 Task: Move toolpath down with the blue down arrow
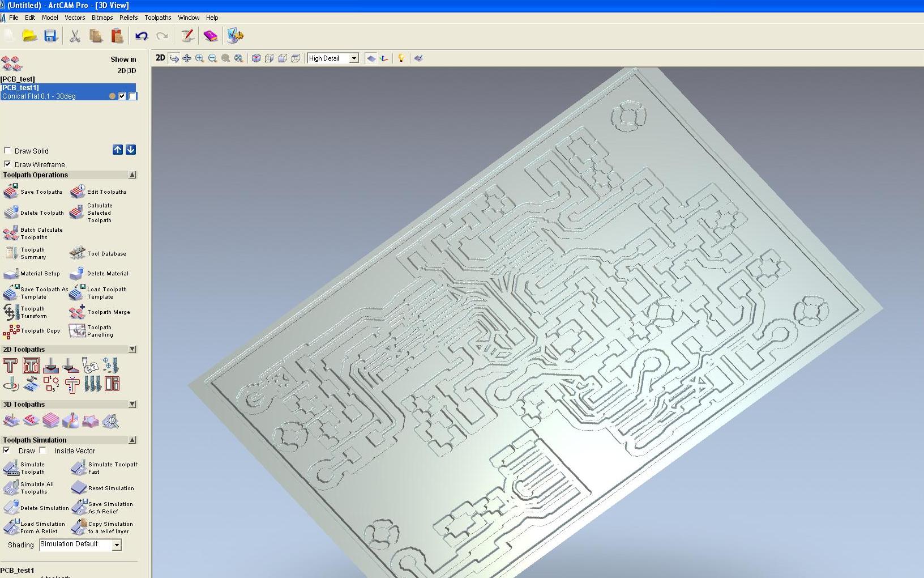click(131, 150)
